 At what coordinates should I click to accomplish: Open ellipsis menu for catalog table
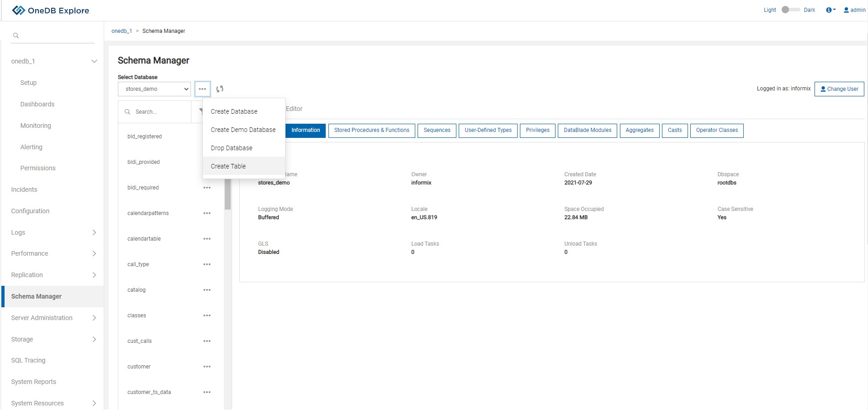pyautogui.click(x=207, y=290)
